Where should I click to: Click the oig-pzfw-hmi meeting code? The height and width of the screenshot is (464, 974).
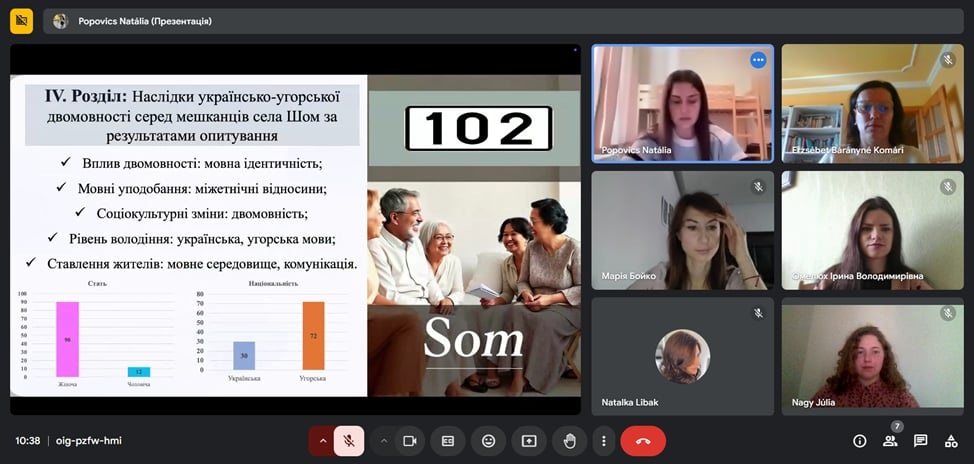(x=88, y=441)
